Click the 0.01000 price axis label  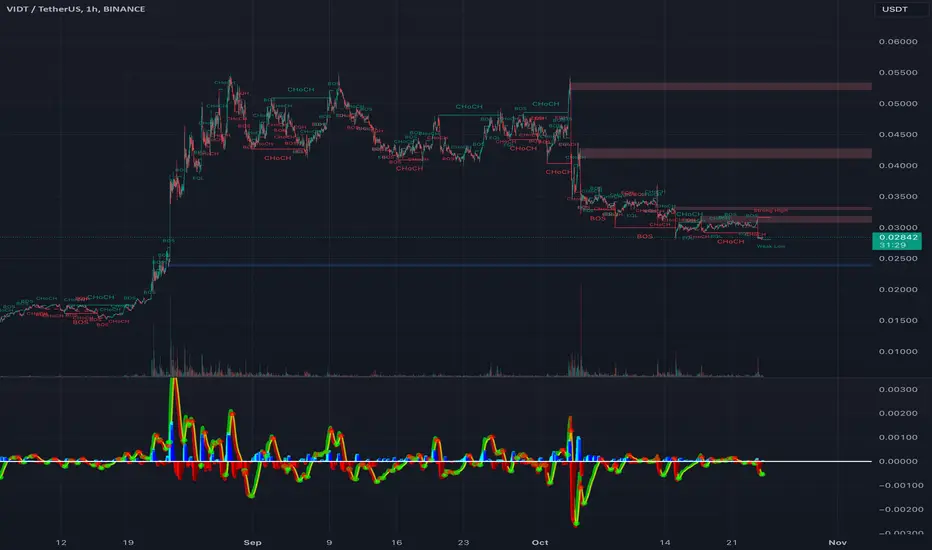pyautogui.click(x=898, y=351)
